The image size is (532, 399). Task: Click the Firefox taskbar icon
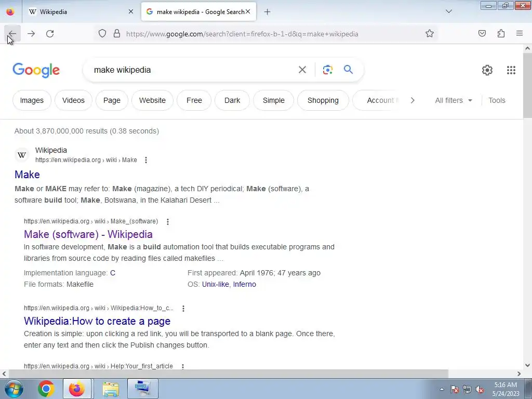click(x=77, y=389)
